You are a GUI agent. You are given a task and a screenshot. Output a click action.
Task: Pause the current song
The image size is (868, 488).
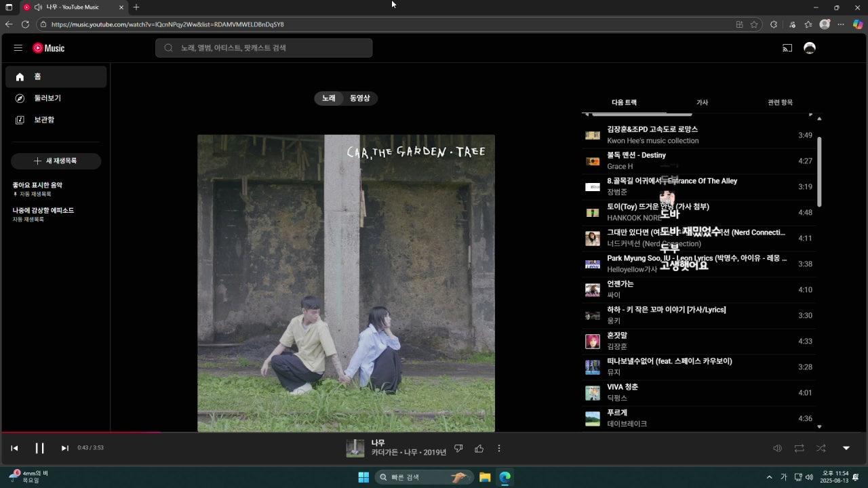39,448
